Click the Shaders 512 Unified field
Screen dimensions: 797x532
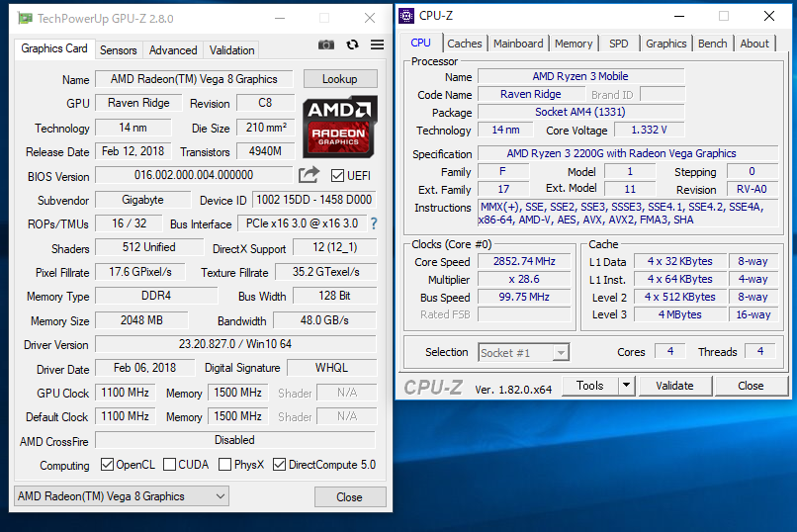coord(149,247)
